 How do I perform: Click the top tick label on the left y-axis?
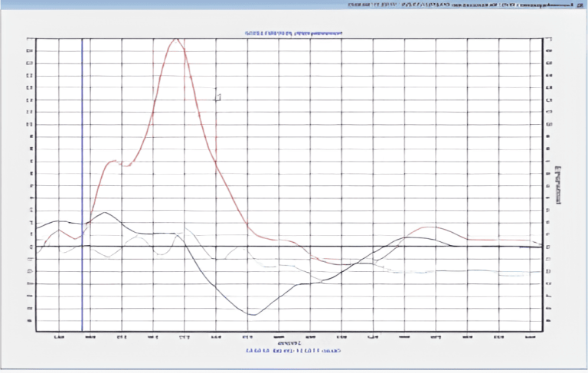coord(29,39)
